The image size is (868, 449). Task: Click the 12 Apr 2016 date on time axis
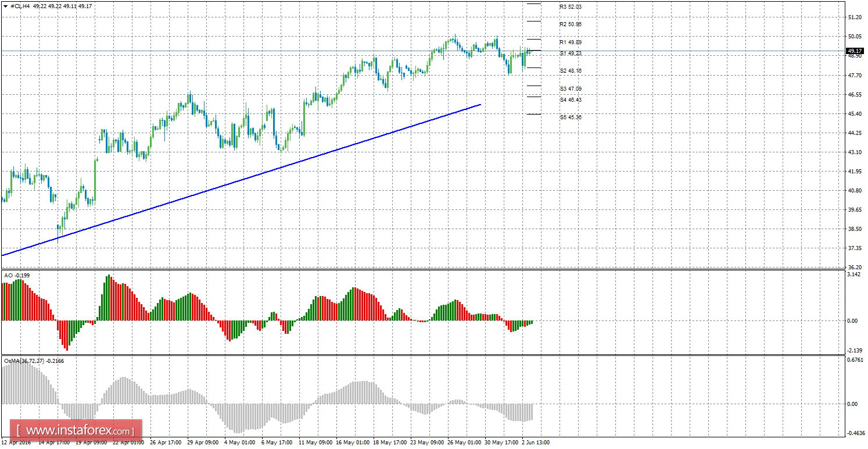tap(16, 443)
